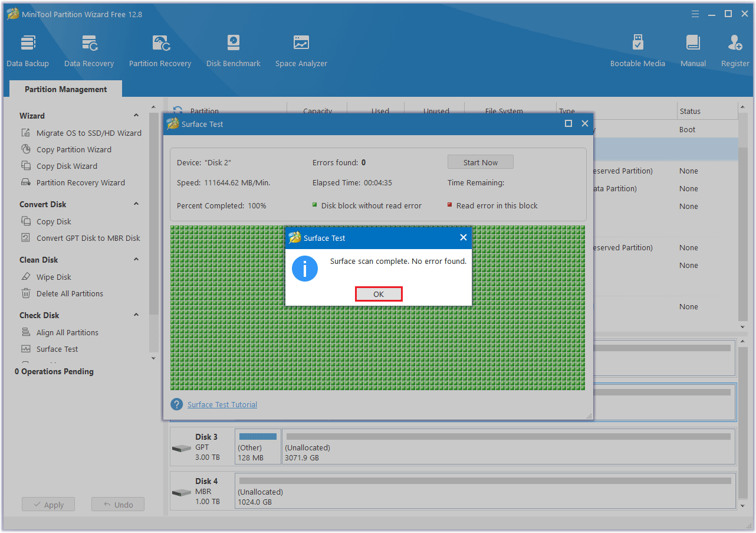Click the File System column header
Viewport: 756px width, 533px height.
coord(504,111)
